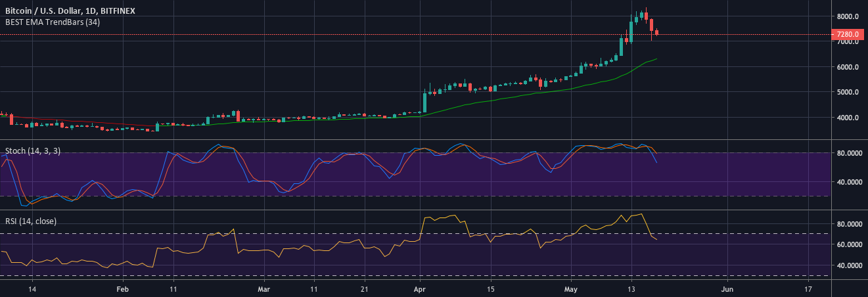
Task: Click the 6000.0 price axis label
Action: [x=848, y=67]
